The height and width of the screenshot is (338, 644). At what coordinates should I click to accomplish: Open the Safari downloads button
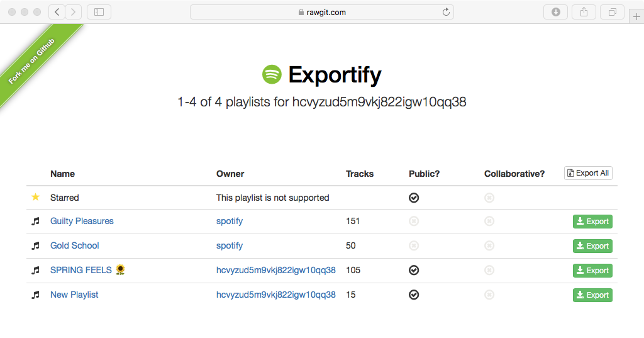click(556, 12)
